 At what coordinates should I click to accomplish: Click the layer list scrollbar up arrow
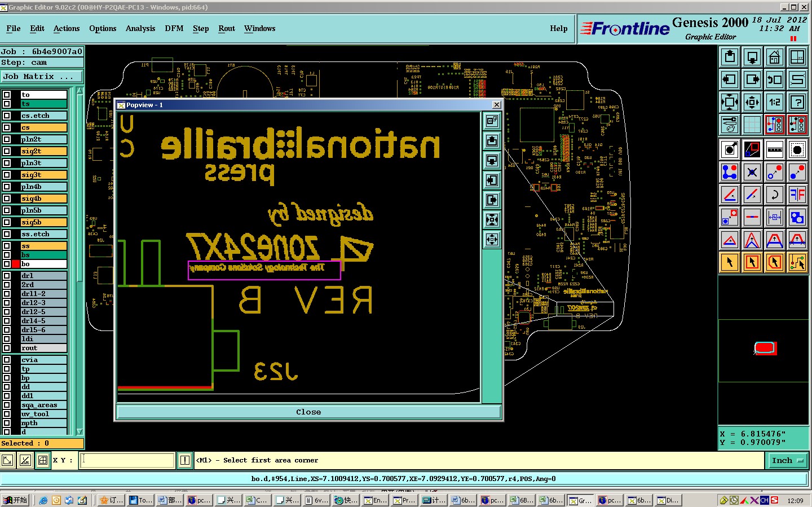[80, 91]
